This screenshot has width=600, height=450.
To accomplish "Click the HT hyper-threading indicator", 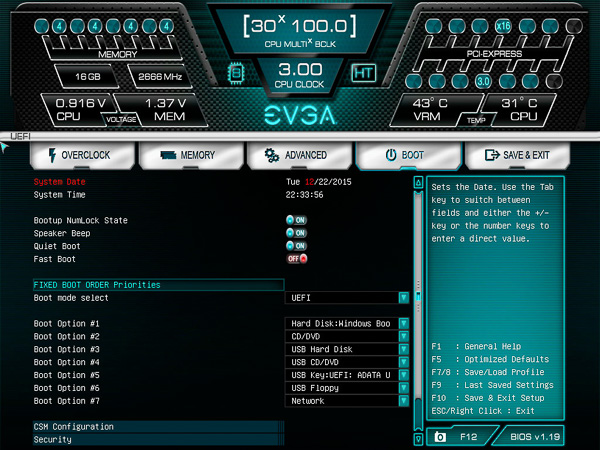I will (364, 73).
